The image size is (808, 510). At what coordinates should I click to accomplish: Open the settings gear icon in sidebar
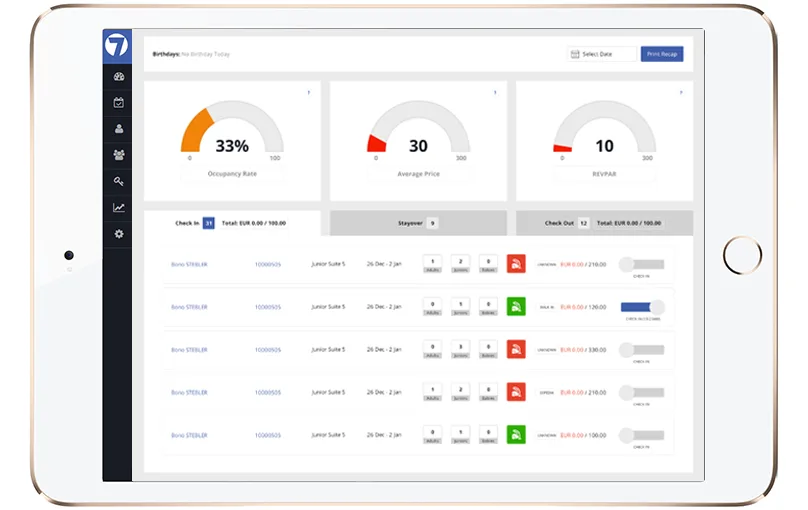[x=119, y=234]
